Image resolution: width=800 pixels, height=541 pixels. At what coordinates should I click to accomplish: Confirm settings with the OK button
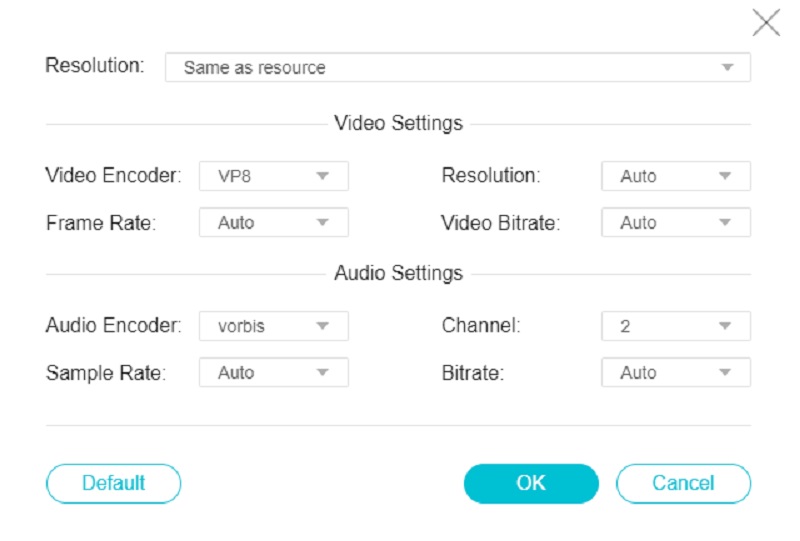531,483
